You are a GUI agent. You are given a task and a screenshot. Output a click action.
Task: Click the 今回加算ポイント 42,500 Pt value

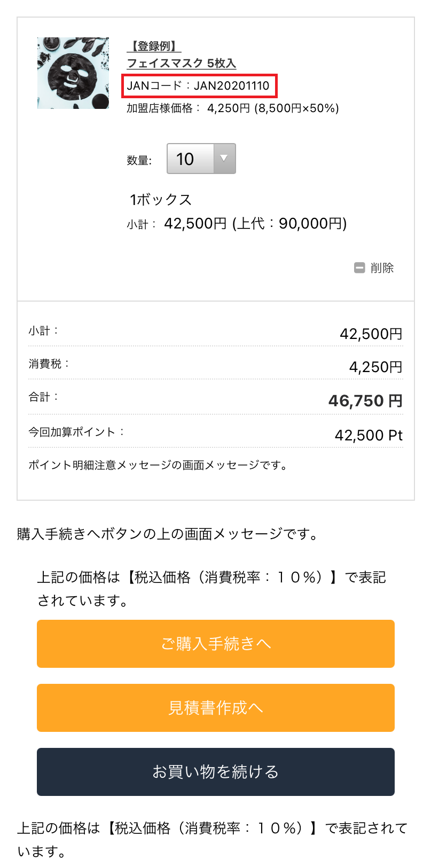369,436
